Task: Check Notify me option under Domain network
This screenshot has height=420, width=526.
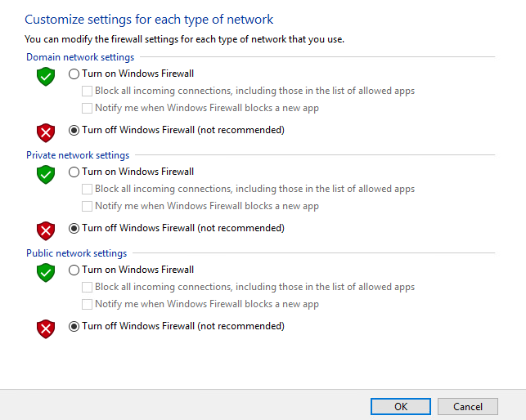Action: point(87,108)
